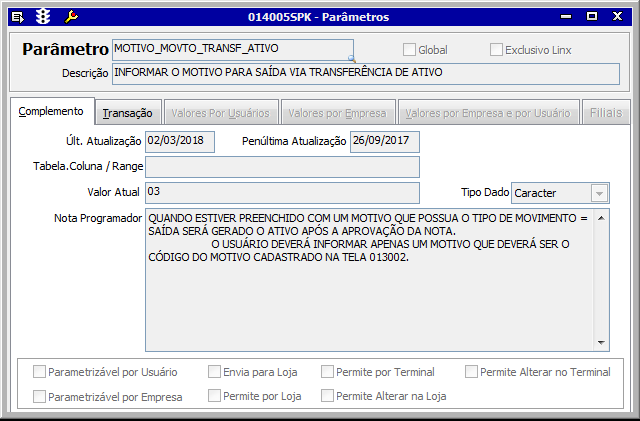Click the lookup magnifier on Parâmetro field
The image size is (640, 421).
tap(351, 59)
